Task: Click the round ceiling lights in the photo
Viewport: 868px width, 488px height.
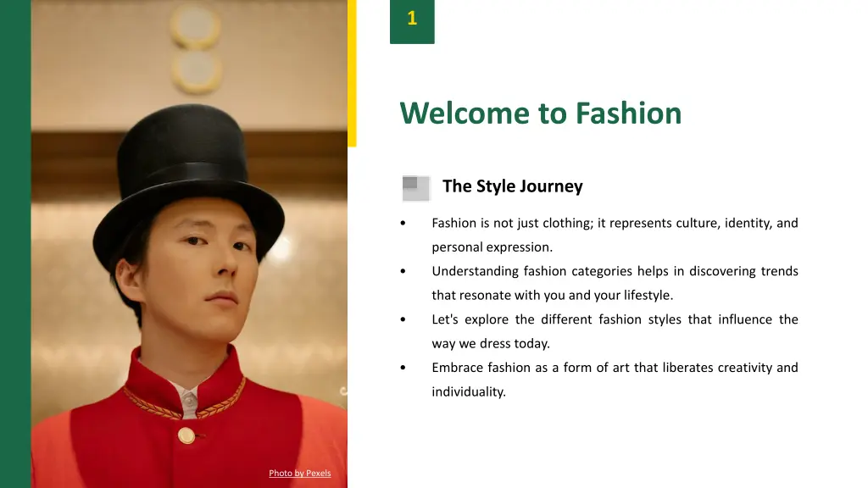Action: click(x=196, y=47)
